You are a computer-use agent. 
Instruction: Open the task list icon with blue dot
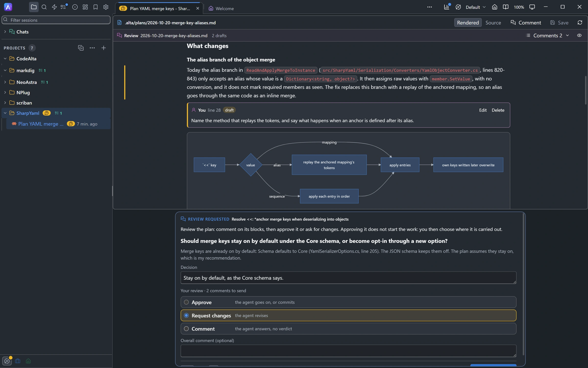pyautogui.click(x=64, y=7)
